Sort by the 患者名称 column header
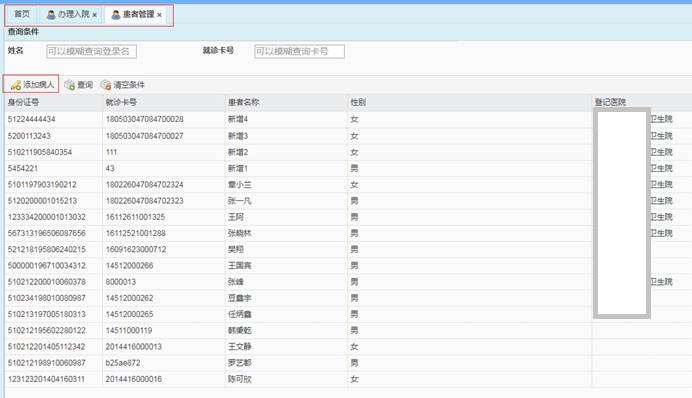This screenshot has width=692, height=398. click(243, 102)
